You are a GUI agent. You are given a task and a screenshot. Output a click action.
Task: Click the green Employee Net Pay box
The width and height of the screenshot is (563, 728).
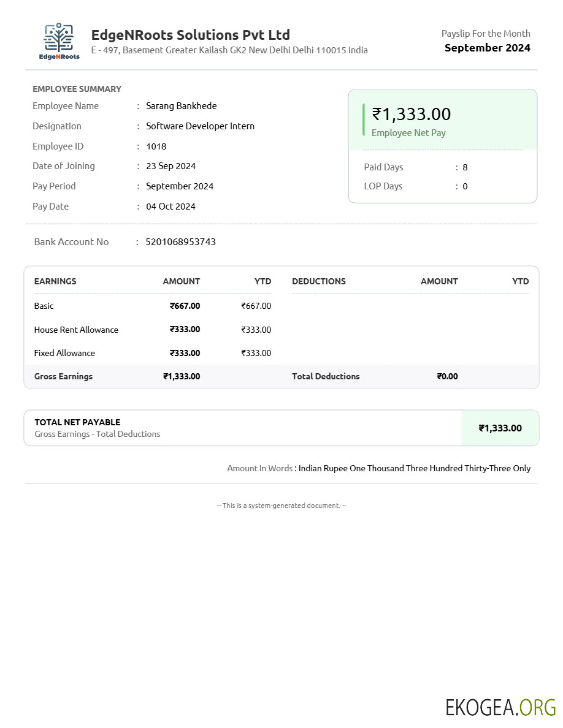[x=442, y=120]
